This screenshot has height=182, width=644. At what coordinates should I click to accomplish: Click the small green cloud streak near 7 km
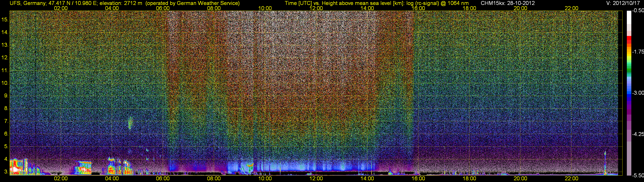coord(130,123)
